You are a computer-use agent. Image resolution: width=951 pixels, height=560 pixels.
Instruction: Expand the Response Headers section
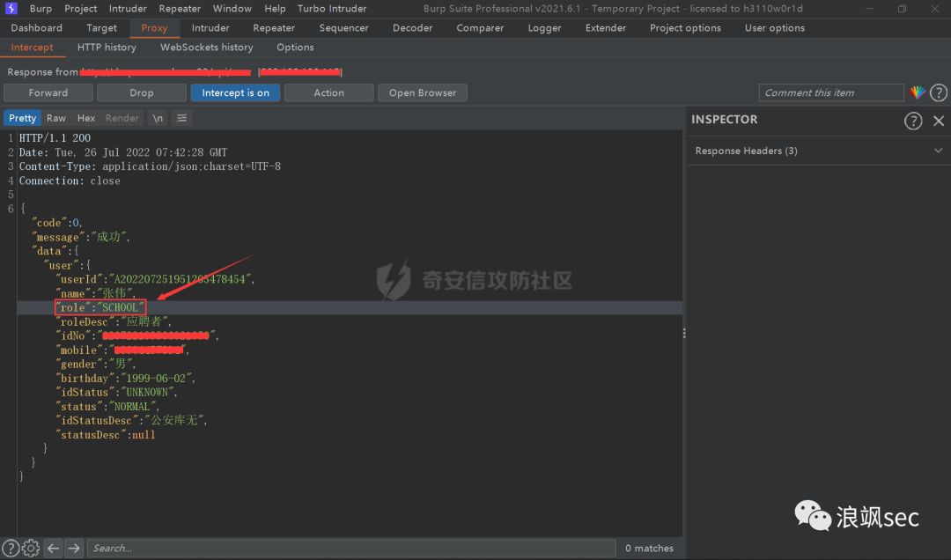click(x=819, y=151)
